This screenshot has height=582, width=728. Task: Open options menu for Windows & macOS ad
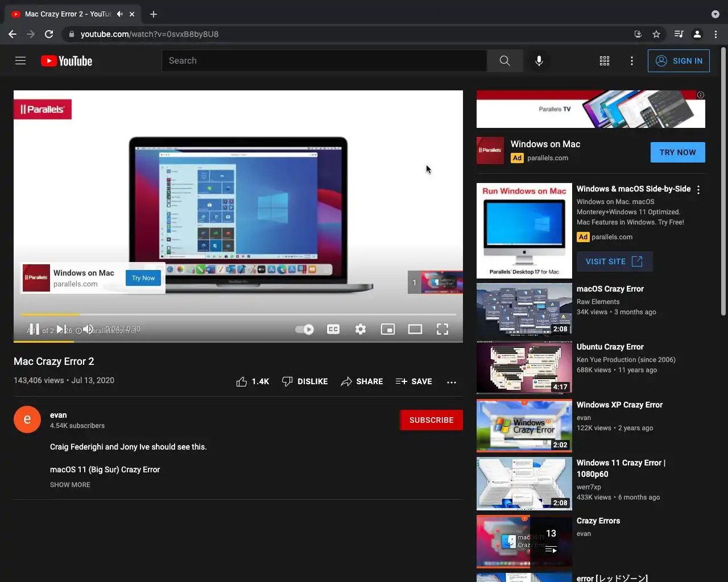coord(698,190)
